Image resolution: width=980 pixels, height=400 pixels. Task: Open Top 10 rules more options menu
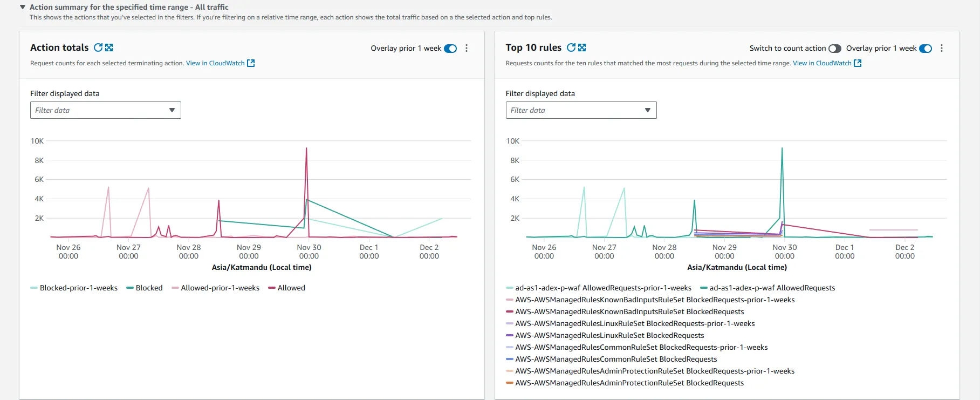pos(942,48)
